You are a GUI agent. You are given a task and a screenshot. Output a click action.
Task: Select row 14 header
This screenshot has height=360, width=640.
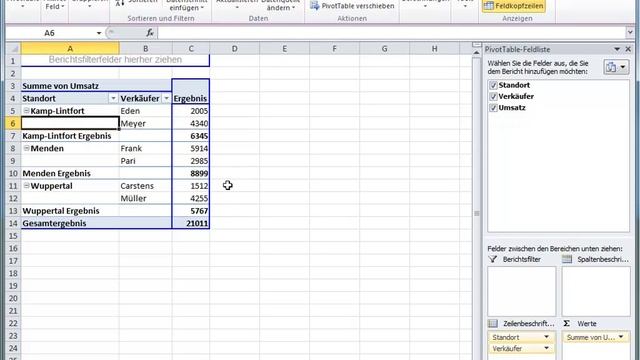pos(13,223)
